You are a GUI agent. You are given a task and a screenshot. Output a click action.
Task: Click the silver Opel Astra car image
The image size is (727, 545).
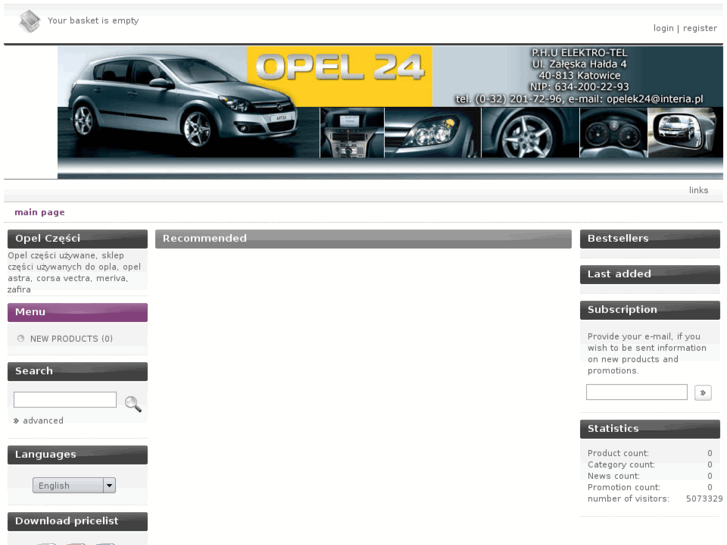pyautogui.click(x=183, y=101)
